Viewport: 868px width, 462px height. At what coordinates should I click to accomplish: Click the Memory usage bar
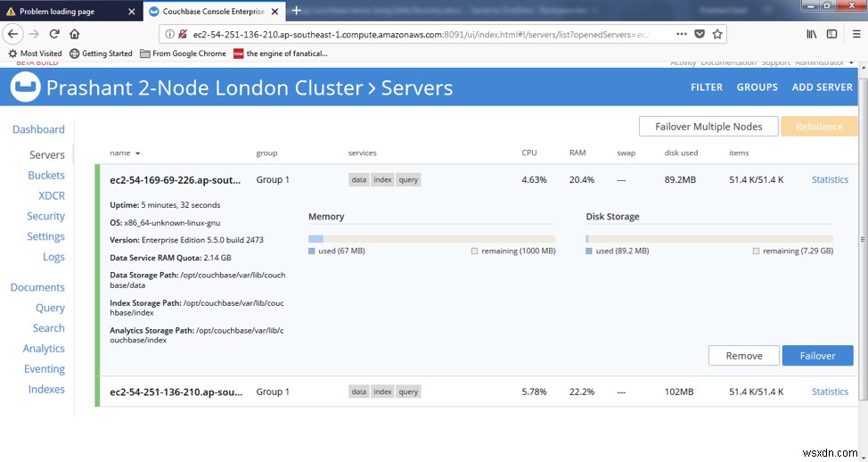click(x=432, y=239)
